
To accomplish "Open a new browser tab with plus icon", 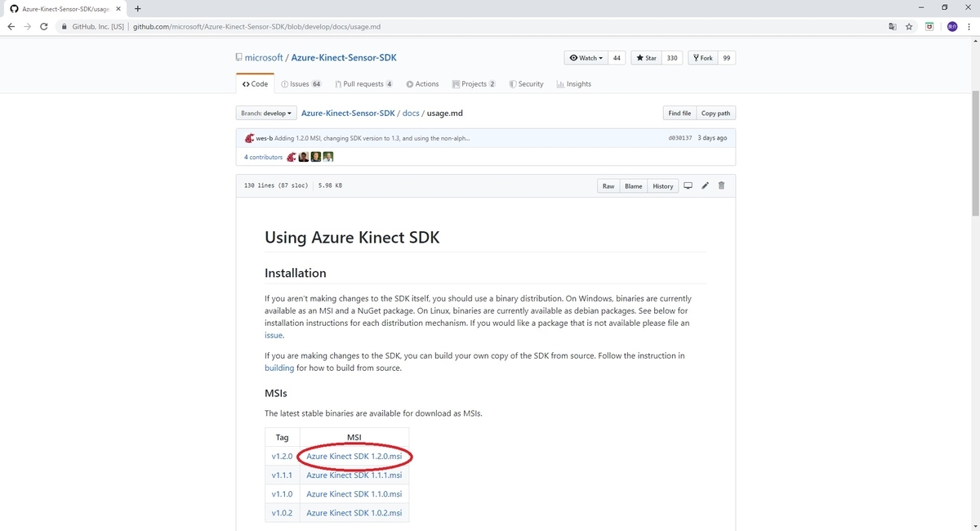I will [137, 8].
